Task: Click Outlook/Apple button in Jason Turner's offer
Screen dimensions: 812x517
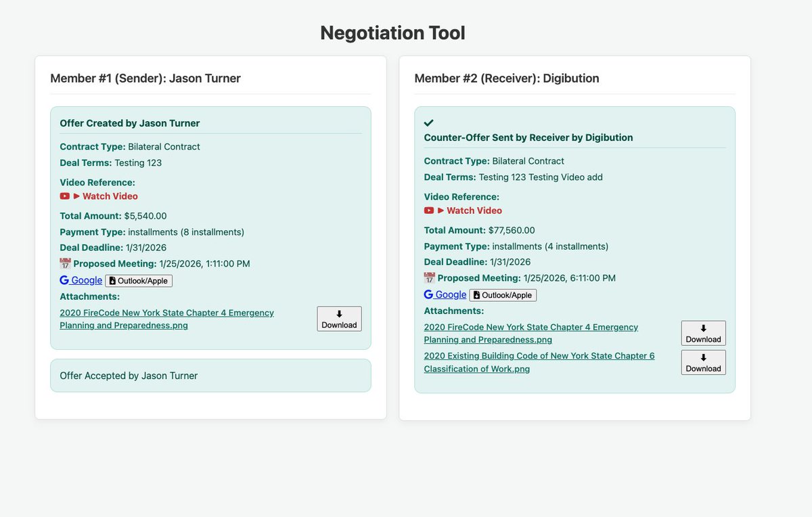Action: point(139,281)
